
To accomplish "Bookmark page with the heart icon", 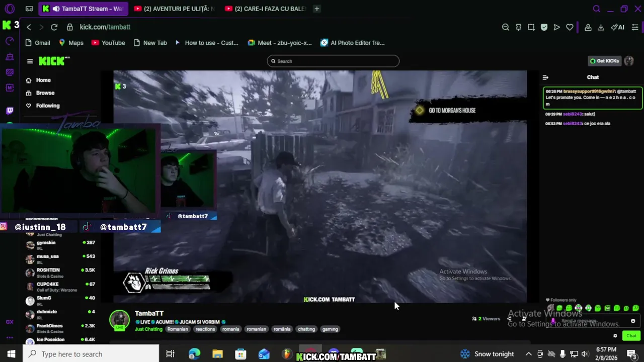I will tap(570, 27).
